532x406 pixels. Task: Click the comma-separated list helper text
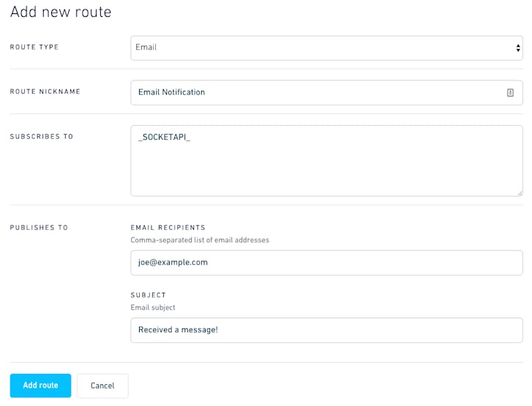pos(200,240)
